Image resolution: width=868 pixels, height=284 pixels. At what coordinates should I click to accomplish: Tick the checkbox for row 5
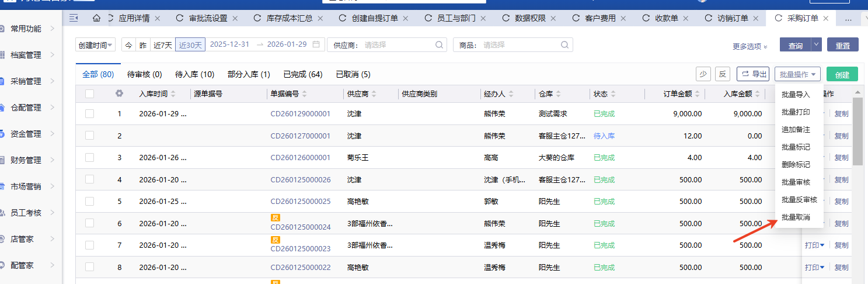[89, 202]
